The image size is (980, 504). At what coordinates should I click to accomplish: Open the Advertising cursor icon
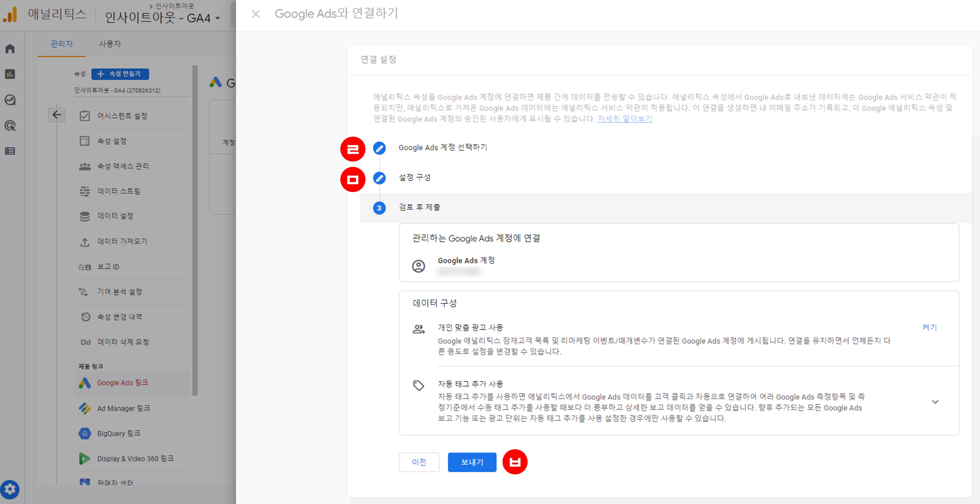click(x=10, y=125)
